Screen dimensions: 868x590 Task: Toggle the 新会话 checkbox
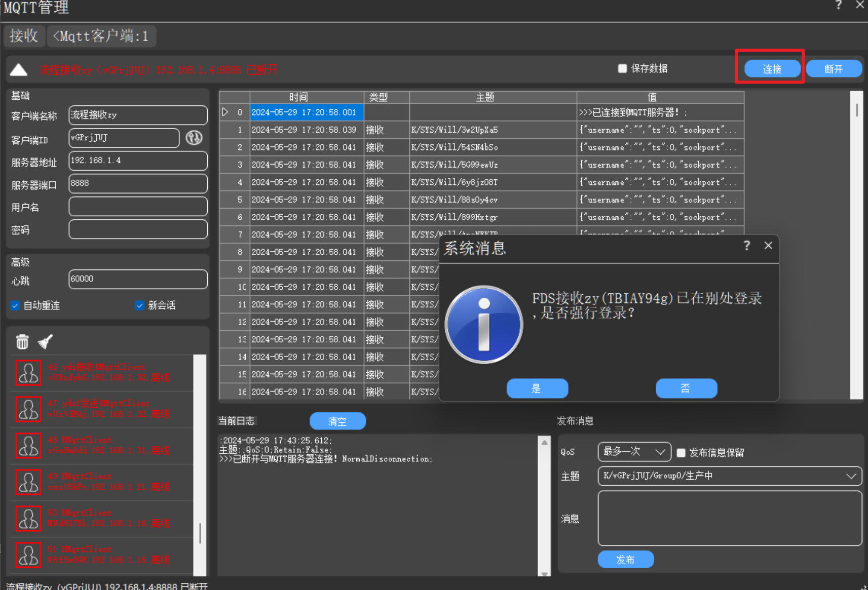pos(140,305)
